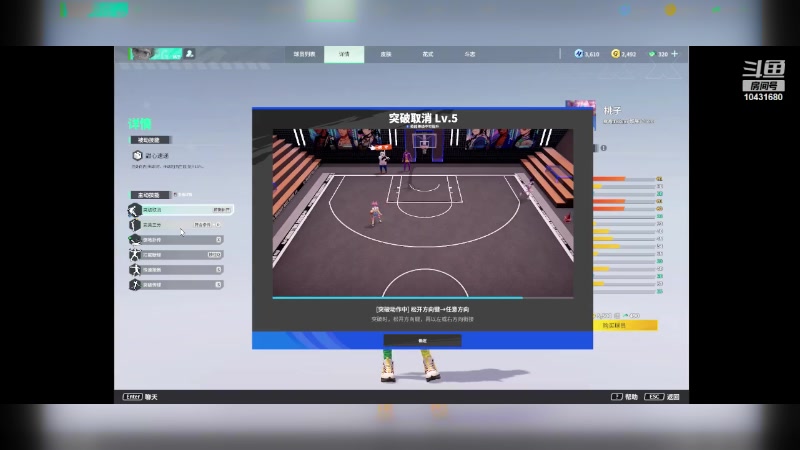Screen dimensions: 800x450
Task: Click ESC 返回 to go back
Action: coord(662,396)
